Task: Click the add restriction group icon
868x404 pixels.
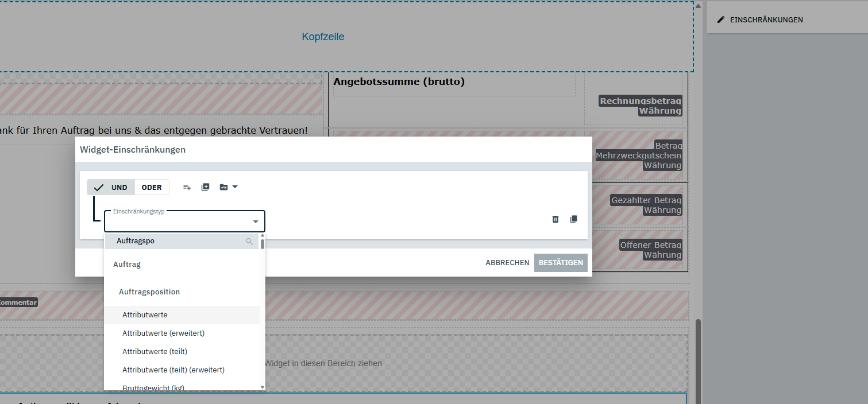Action: pyautogui.click(x=206, y=187)
